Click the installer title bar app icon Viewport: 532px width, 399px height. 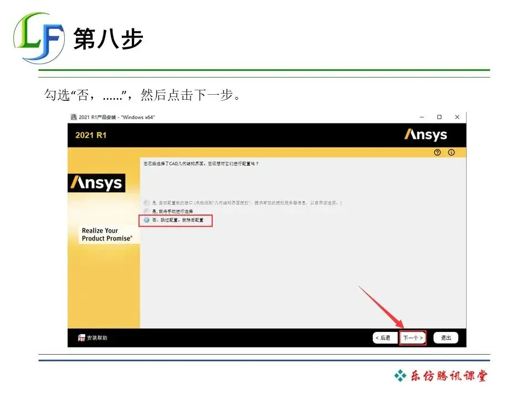pos(74,117)
